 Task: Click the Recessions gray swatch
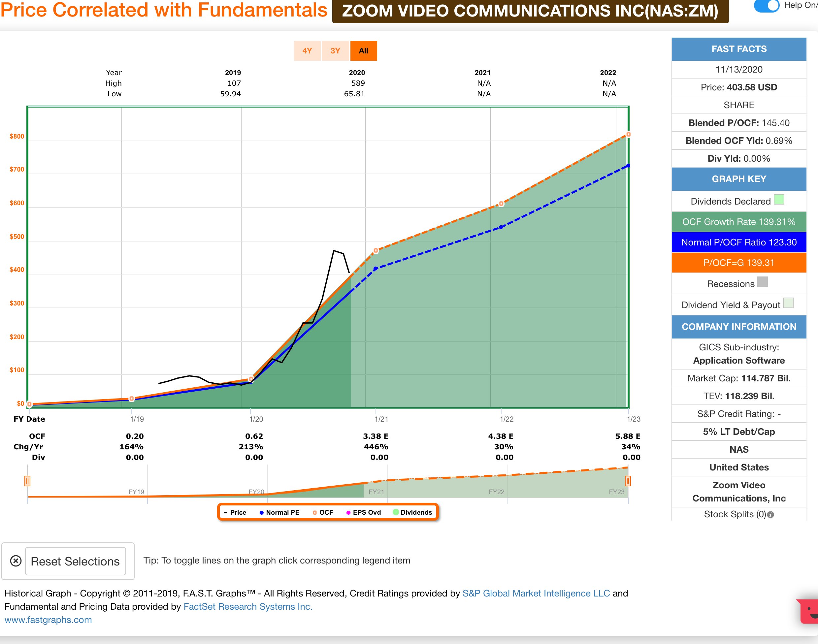coord(762,282)
